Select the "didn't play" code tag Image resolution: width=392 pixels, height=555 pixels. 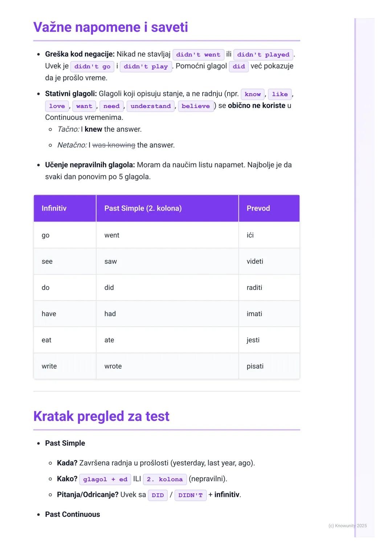pos(146,66)
